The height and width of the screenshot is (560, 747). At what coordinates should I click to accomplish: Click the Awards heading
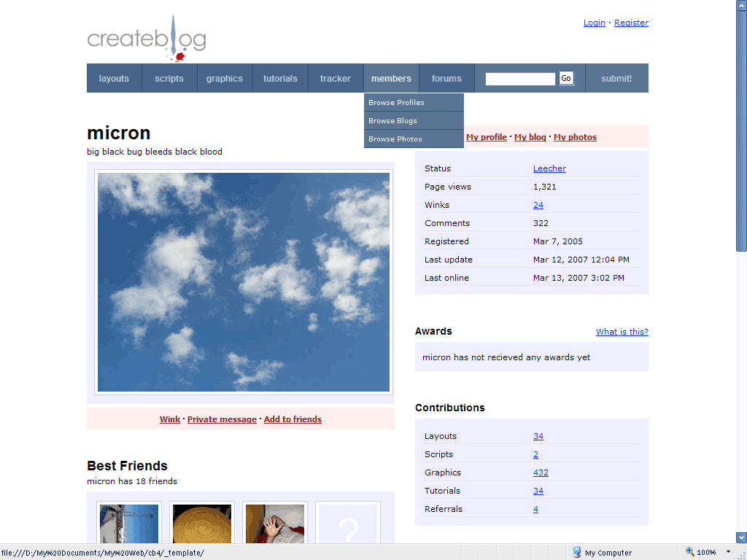tap(433, 332)
